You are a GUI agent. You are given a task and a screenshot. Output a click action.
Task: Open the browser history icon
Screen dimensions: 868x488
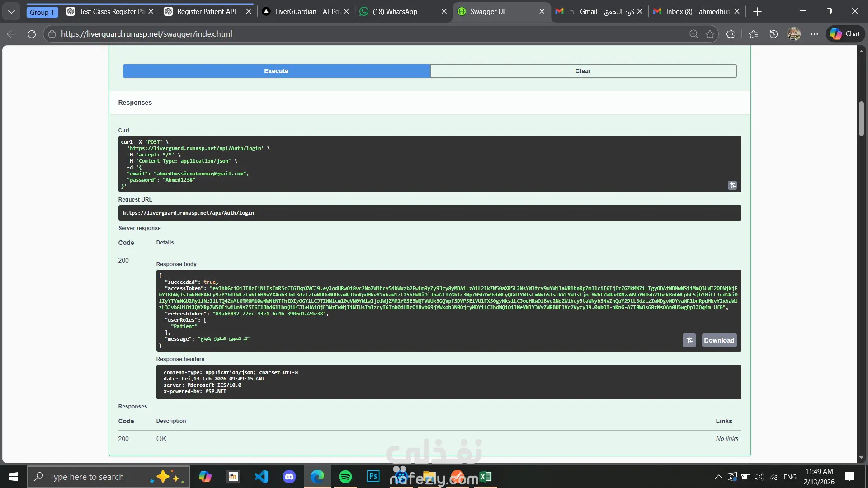click(x=774, y=34)
